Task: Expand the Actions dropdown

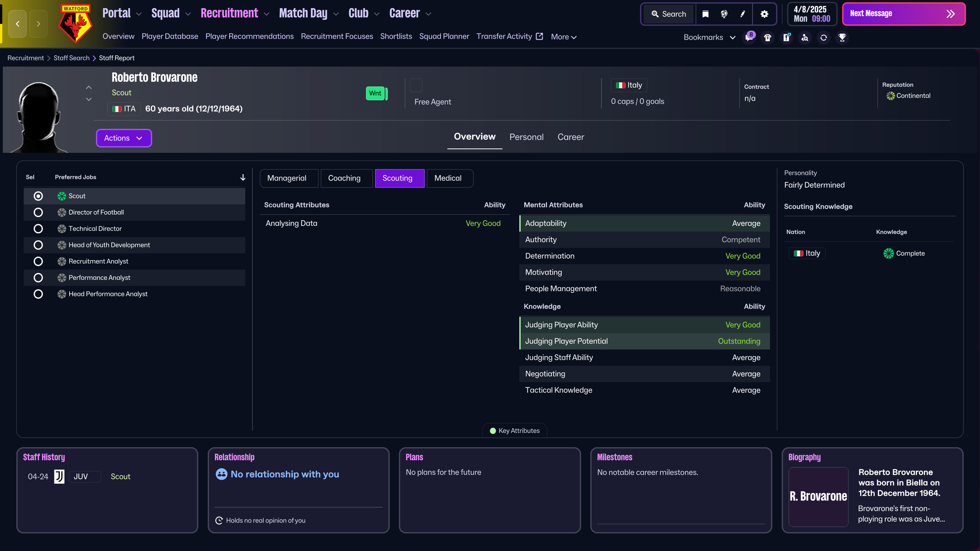Action: (x=124, y=138)
